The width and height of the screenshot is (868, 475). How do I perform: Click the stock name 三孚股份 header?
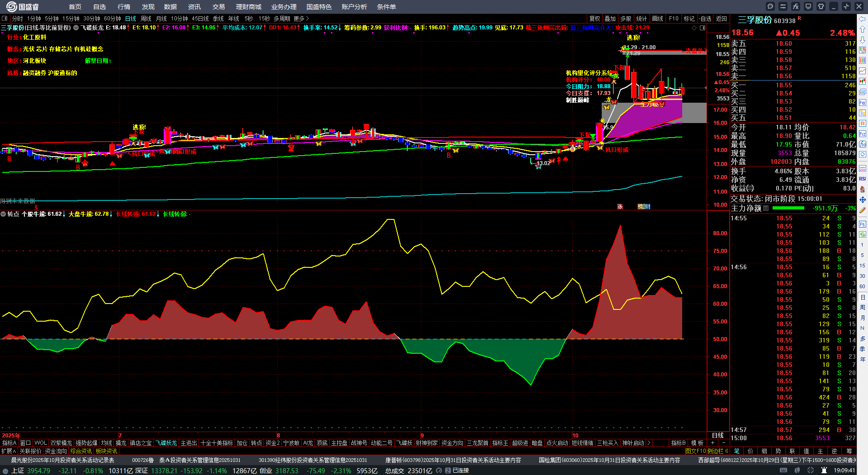[x=755, y=20]
